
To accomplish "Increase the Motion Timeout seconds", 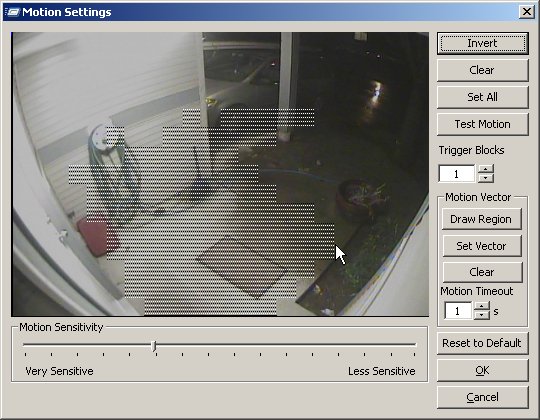I will (481, 306).
